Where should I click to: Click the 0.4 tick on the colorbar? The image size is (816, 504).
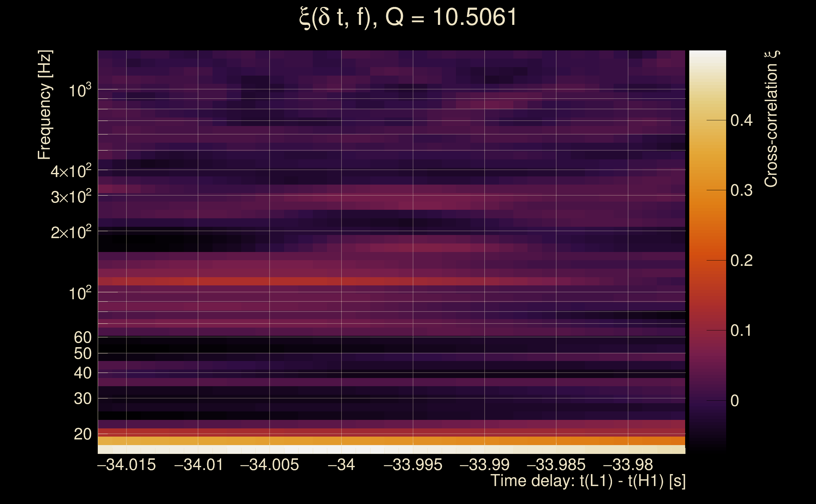click(741, 120)
